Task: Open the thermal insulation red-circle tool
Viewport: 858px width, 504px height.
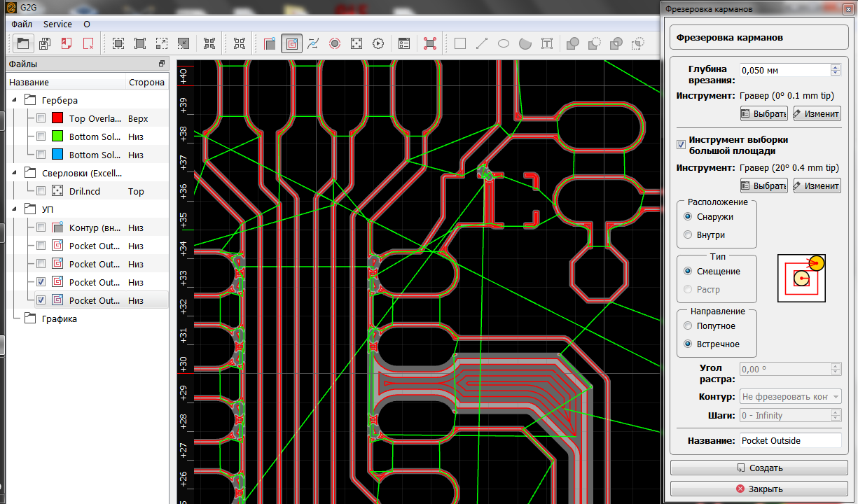Action: pos(335,43)
